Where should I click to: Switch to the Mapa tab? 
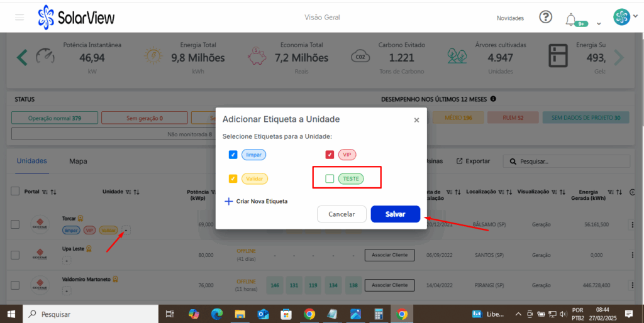click(78, 161)
